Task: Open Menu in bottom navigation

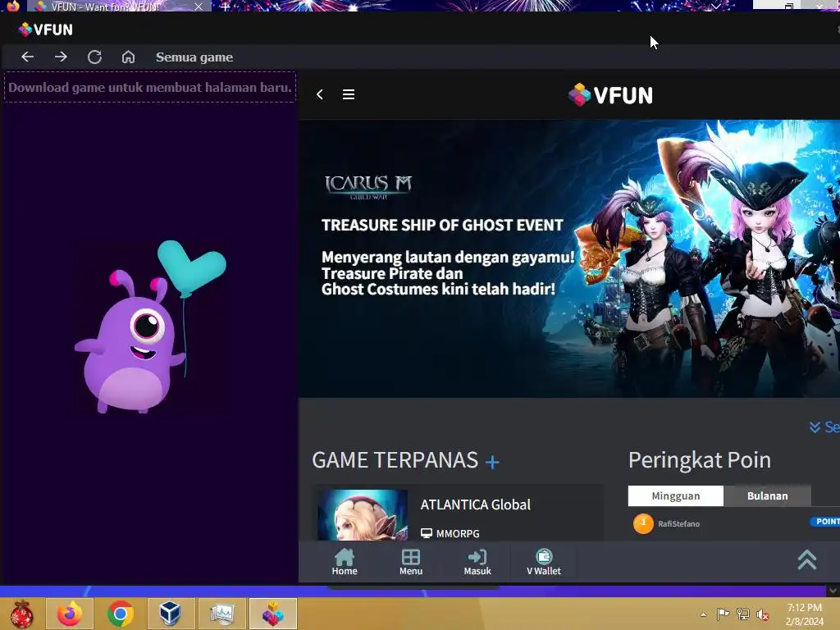Action: point(411,562)
